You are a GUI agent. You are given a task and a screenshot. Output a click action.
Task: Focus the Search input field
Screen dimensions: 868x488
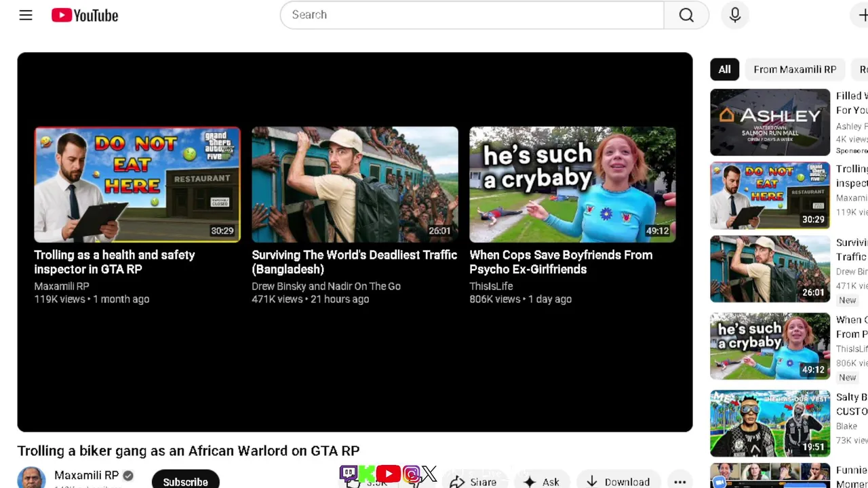click(x=472, y=15)
